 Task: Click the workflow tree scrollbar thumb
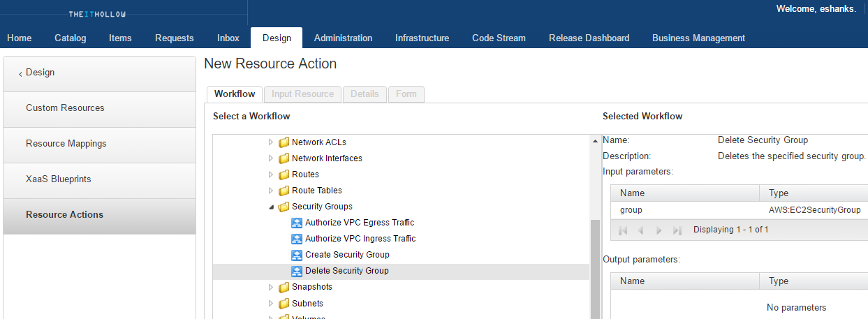(595, 269)
